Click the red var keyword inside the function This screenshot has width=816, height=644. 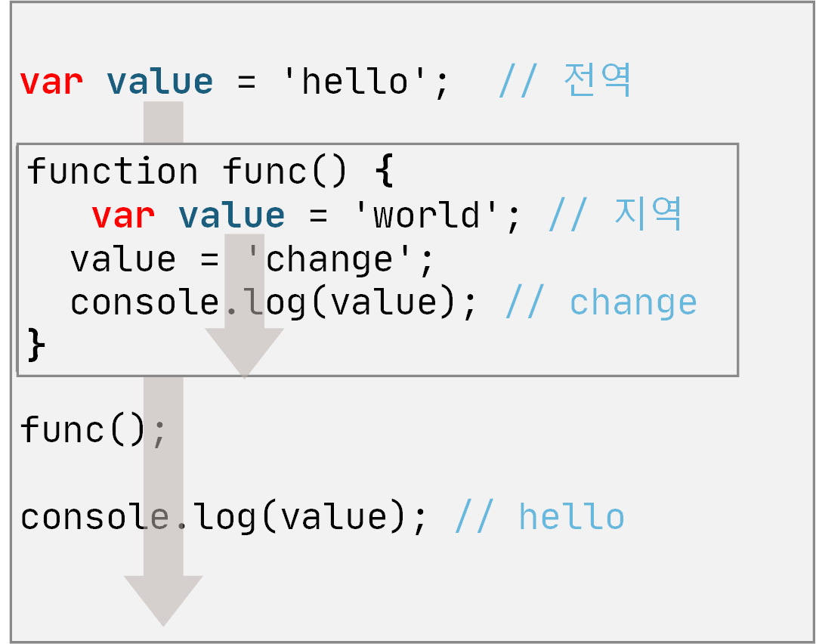pos(123,216)
